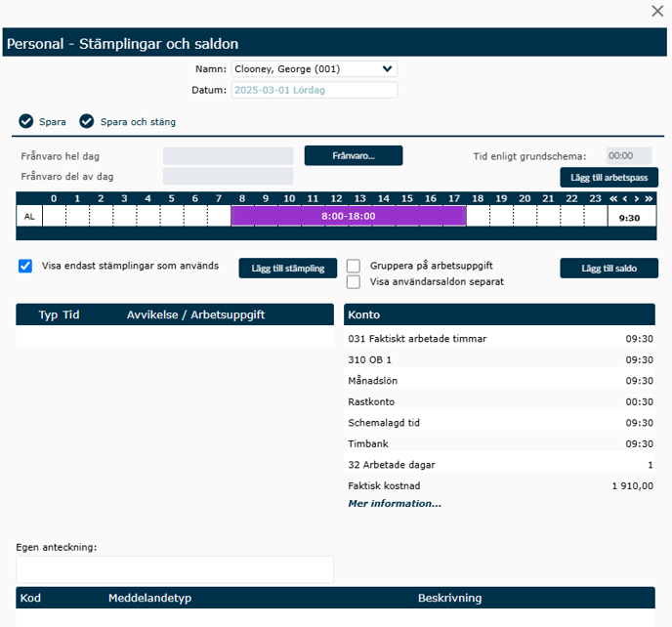Open the Datum field date picker
672x627 pixels.
[x=314, y=90]
